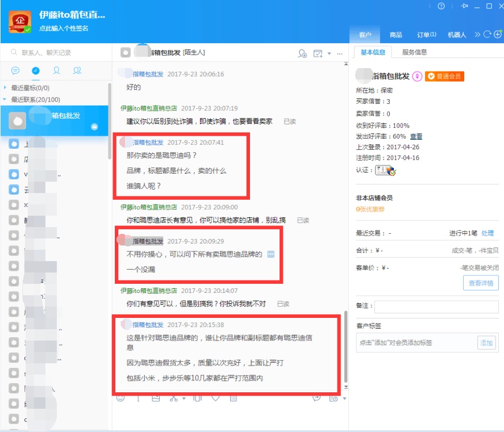Expand reminder options dropdown in chat header
Viewport: 504px width, 432px height.
click(329, 53)
